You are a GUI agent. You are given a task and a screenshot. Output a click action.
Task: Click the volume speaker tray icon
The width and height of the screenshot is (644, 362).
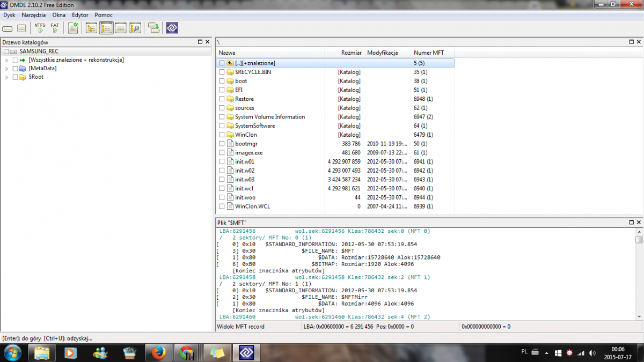coord(592,352)
